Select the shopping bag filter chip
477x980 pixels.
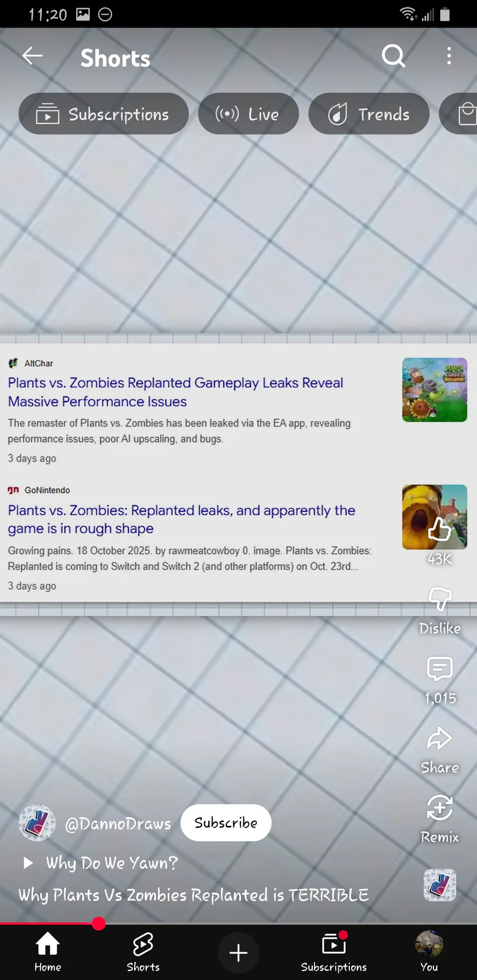pos(459,114)
